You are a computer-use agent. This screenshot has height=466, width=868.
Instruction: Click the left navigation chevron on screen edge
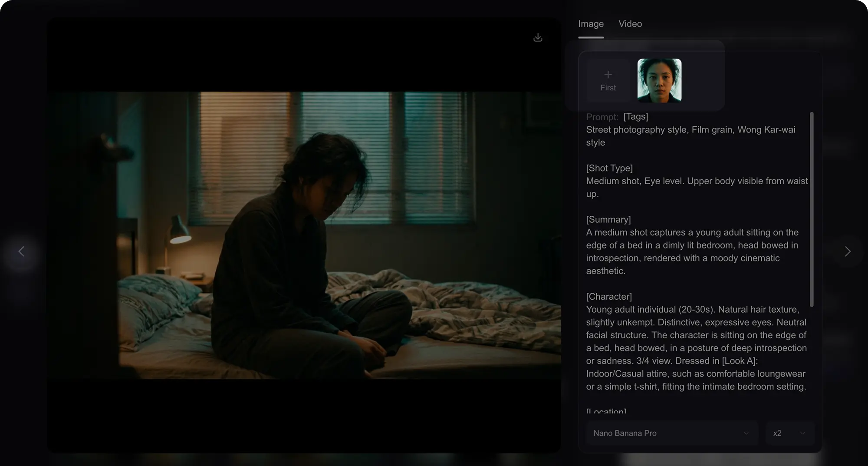coord(21,251)
